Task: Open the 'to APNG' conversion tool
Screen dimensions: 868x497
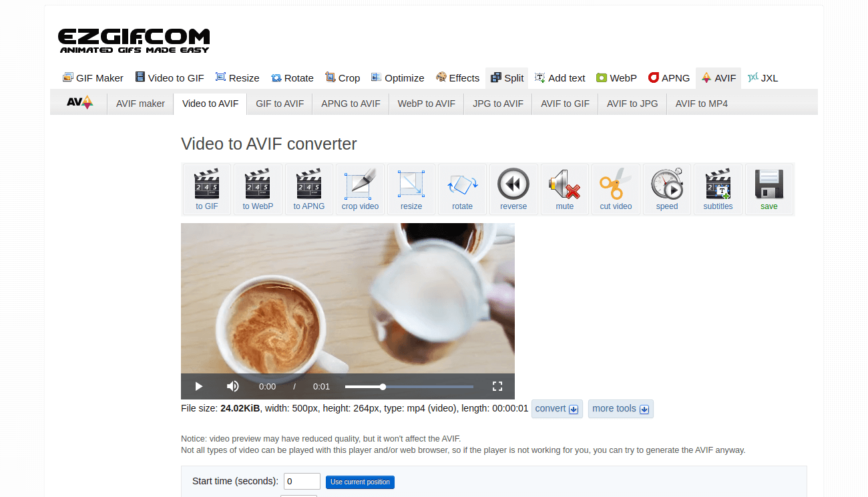Action: tap(308, 189)
